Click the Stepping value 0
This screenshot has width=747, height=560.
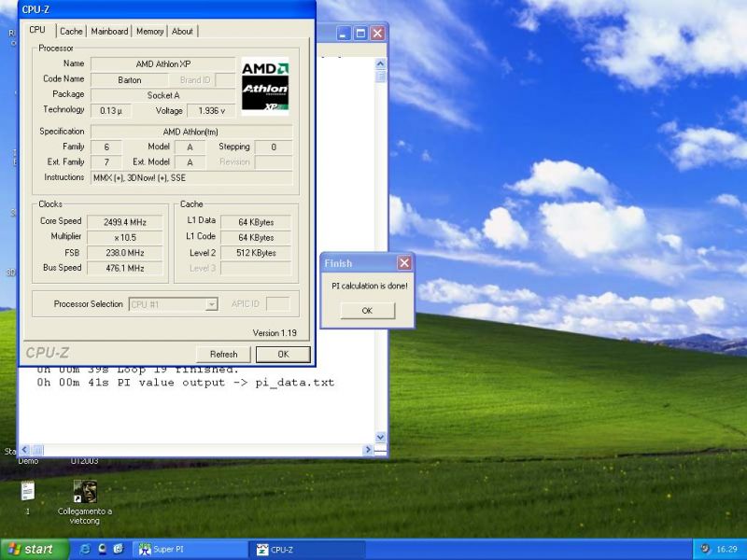(274, 147)
